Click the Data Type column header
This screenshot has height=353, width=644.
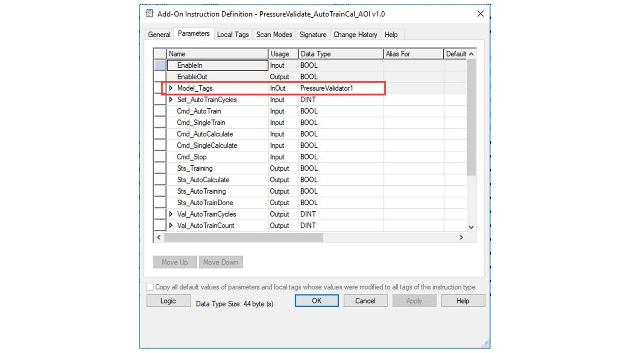(x=341, y=54)
